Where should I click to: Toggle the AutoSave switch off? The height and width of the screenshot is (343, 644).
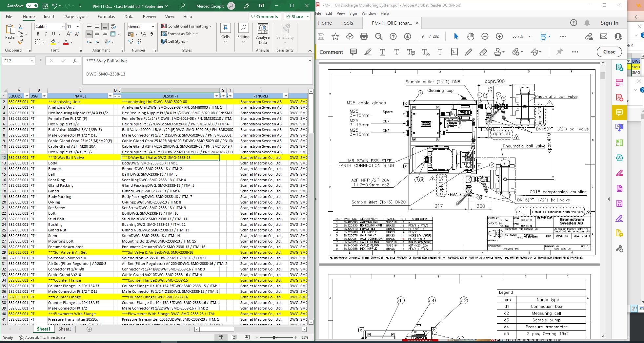[32, 6]
